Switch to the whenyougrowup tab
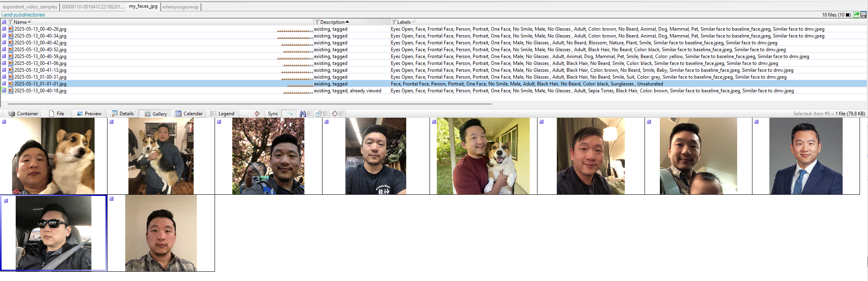This screenshot has height=281, width=868. click(180, 7)
